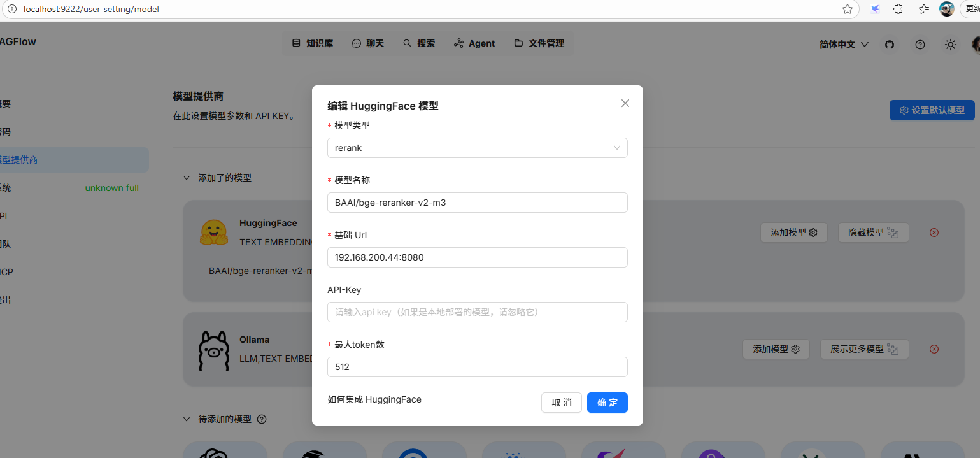Click the HuggingFace emoji logo
Image resolution: width=980 pixels, height=458 pixels.
click(x=214, y=233)
